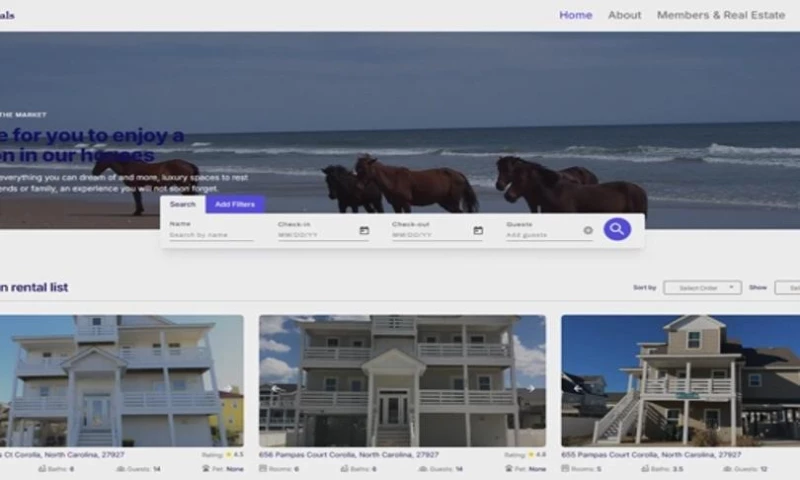Viewport: 800px width, 480px height.
Task: Show previous photo on 655 Pampas Court card
Action: (578, 389)
